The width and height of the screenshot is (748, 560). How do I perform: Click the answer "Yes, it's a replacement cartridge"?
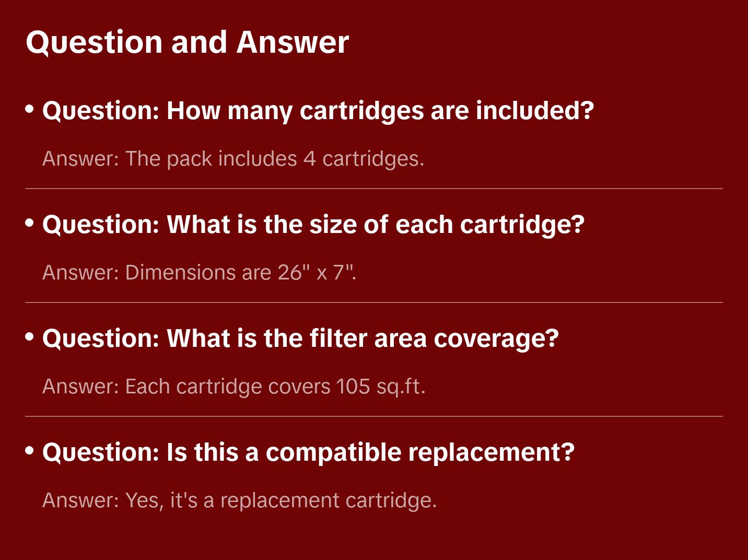pos(239,500)
